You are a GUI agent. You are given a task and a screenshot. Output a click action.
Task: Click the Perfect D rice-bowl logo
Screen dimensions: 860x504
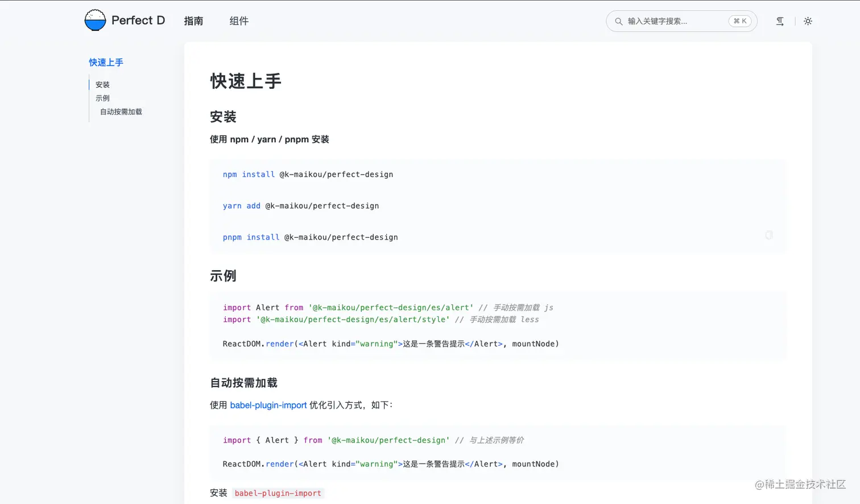pos(95,20)
